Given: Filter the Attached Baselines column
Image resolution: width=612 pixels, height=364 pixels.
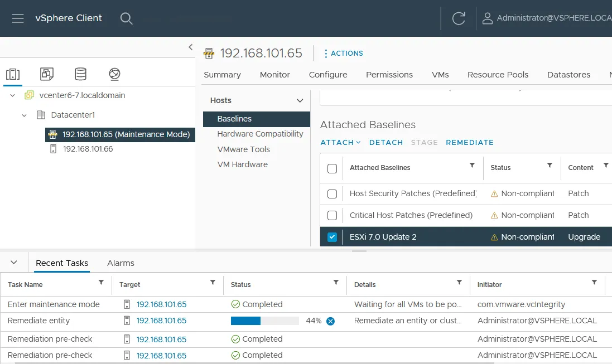Looking at the screenshot, I should (472, 166).
